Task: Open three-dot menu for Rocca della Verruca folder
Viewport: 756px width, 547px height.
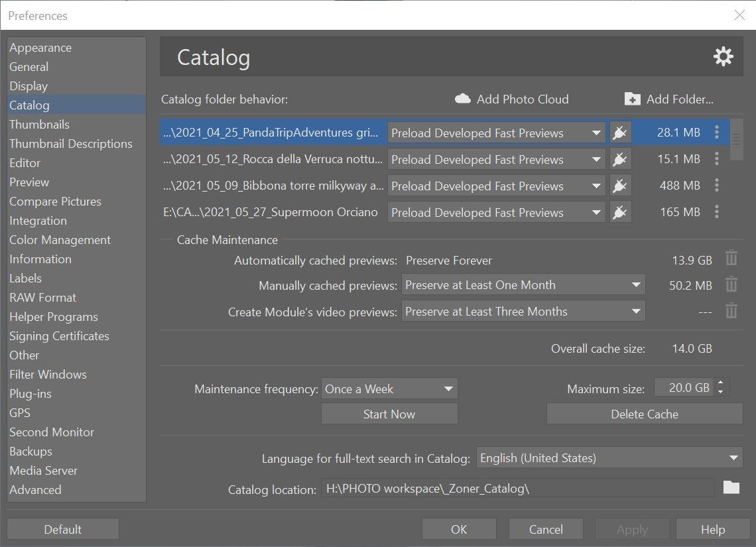Action: pos(716,160)
